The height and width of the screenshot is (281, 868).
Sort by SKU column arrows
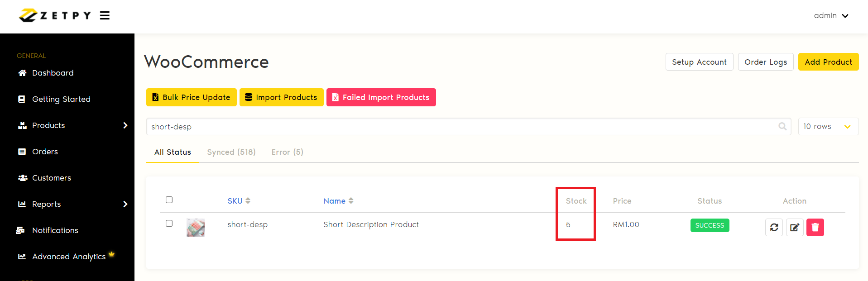248,201
